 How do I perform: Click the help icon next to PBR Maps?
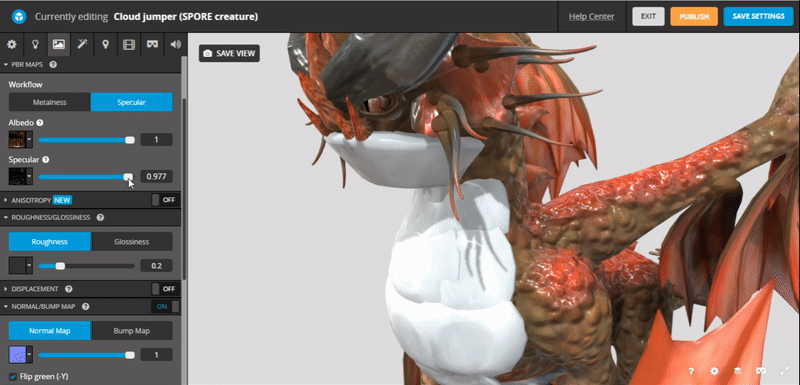pos(53,65)
